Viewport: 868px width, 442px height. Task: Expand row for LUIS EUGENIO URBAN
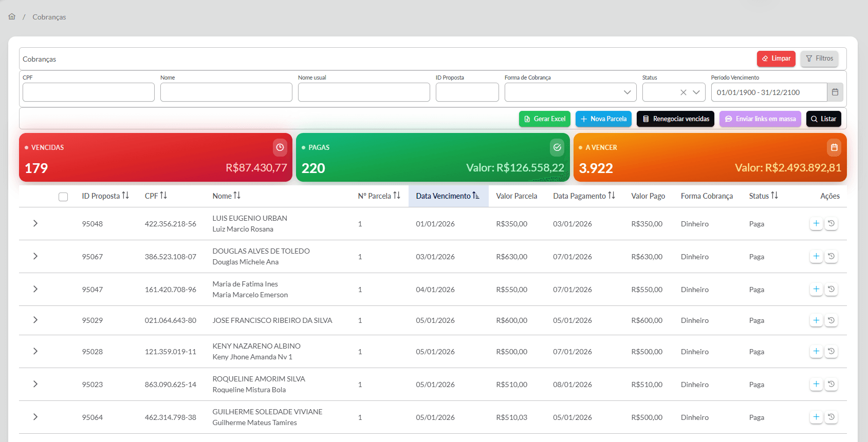point(35,223)
